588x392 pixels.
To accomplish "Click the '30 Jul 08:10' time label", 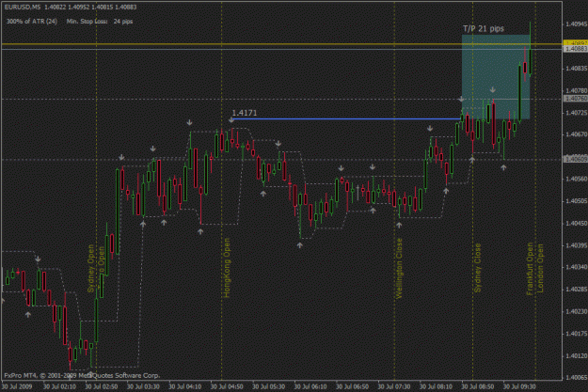I will tap(436, 386).
